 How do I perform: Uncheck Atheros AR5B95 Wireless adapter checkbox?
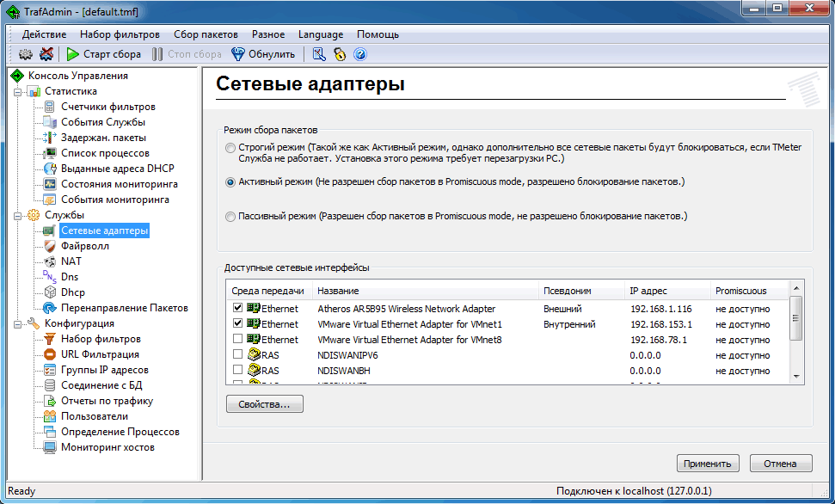[x=237, y=307]
